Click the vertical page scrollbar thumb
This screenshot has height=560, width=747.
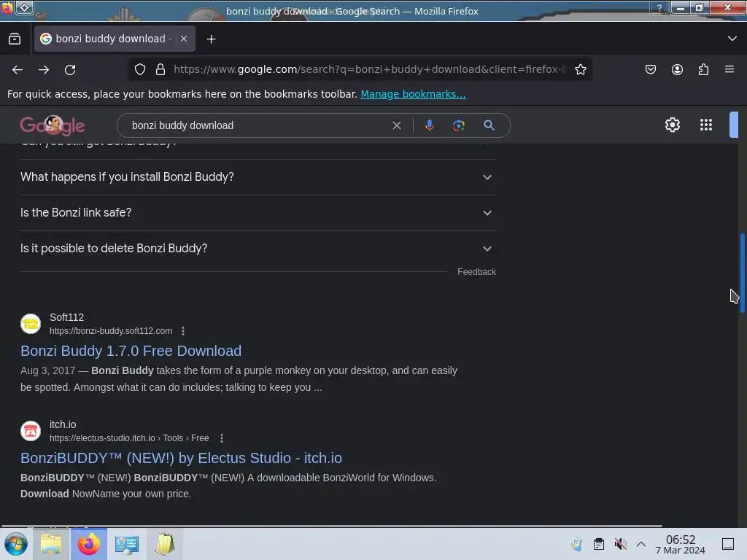(x=742, y=273)
